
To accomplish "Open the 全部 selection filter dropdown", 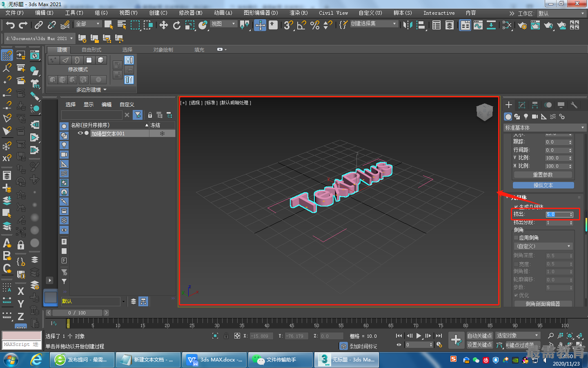I will tap(88, 24).
